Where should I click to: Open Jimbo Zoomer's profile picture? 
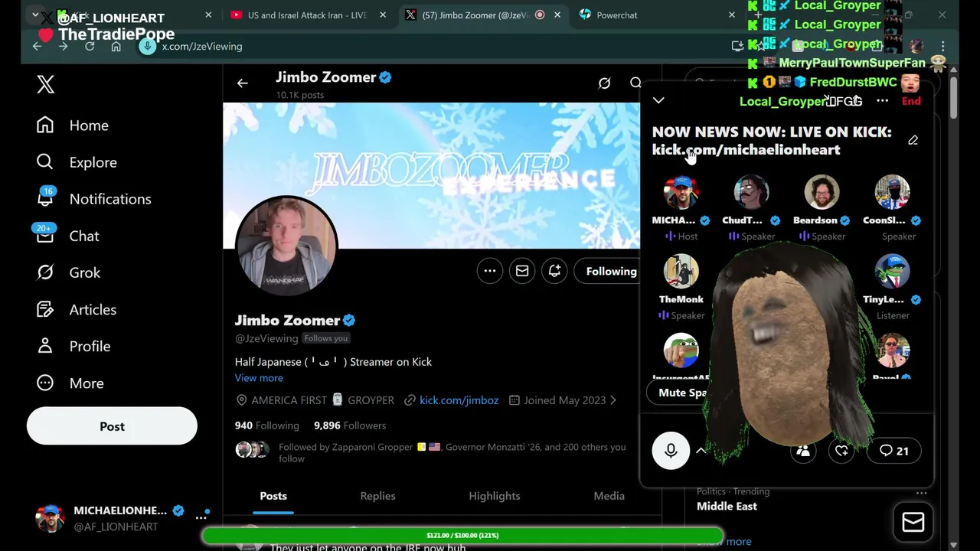point(286,247)
